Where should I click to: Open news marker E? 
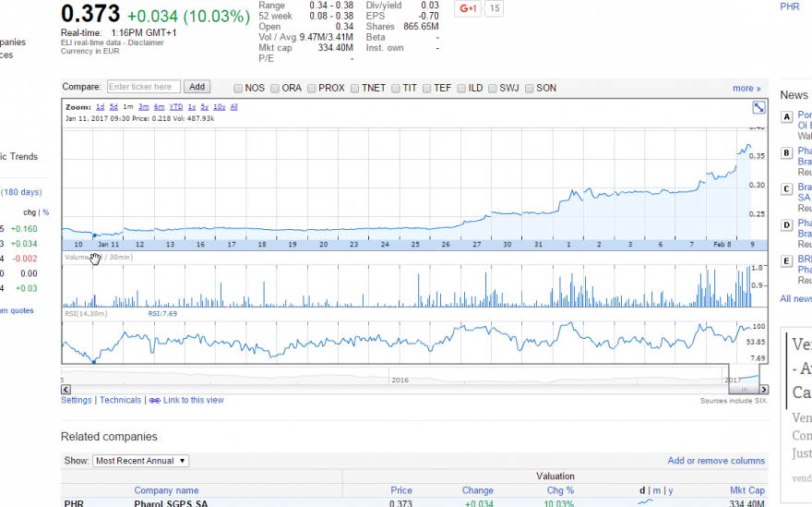click(786, 261)
